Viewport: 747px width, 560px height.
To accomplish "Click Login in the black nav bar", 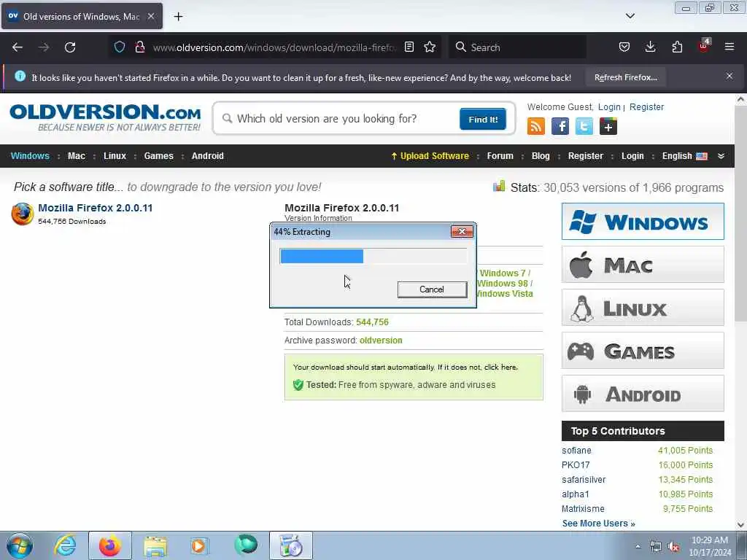I will point(632,156).
